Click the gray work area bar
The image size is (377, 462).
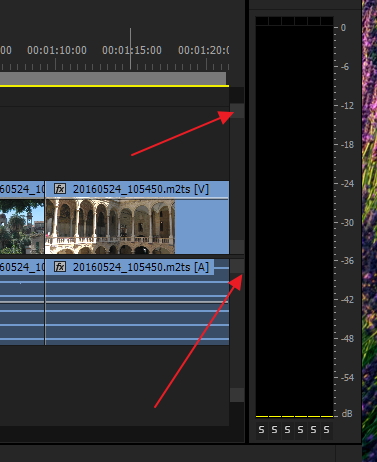[113, 78]
